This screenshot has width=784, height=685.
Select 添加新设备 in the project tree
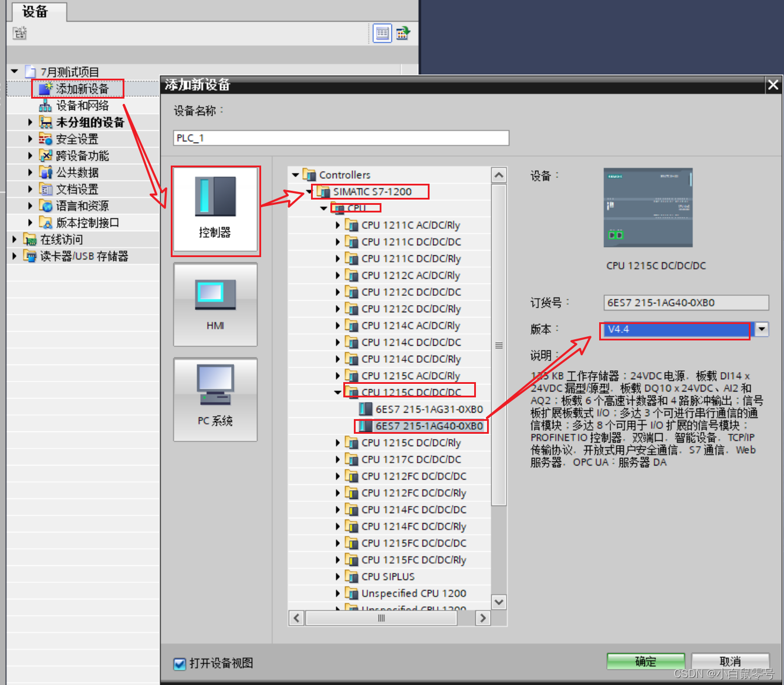tap(82, 89)
